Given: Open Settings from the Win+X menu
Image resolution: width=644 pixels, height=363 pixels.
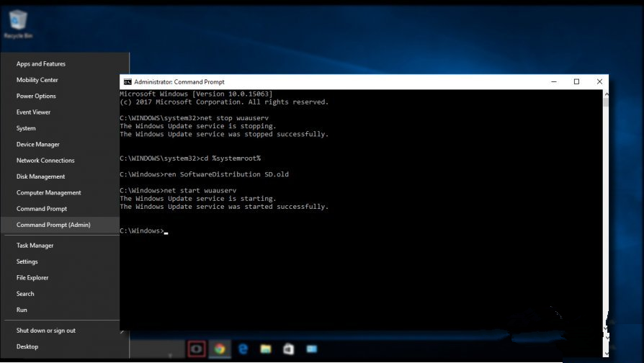Looking at the screenshot, I should 27,261.
